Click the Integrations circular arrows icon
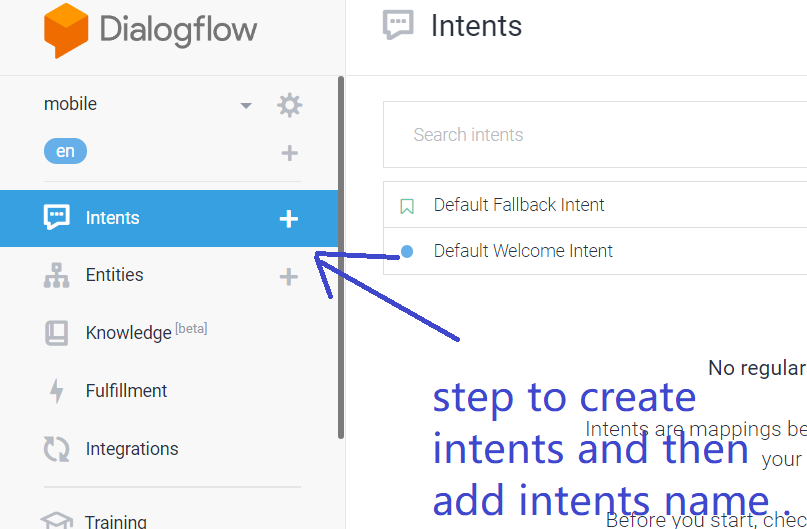807x529 pixels. (x=57, y=449)
